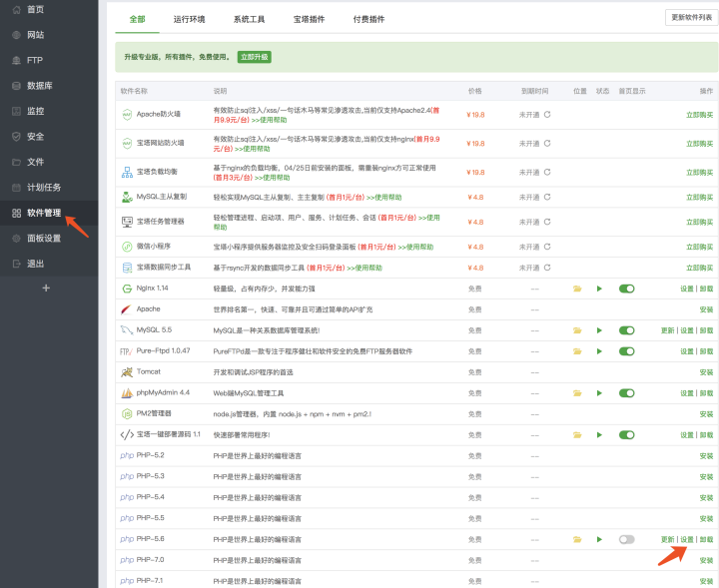Image resolution: width=719 pixels, height=588 pixels.
Task: Click the green 立即升级 button
Action: click(255, 57)
